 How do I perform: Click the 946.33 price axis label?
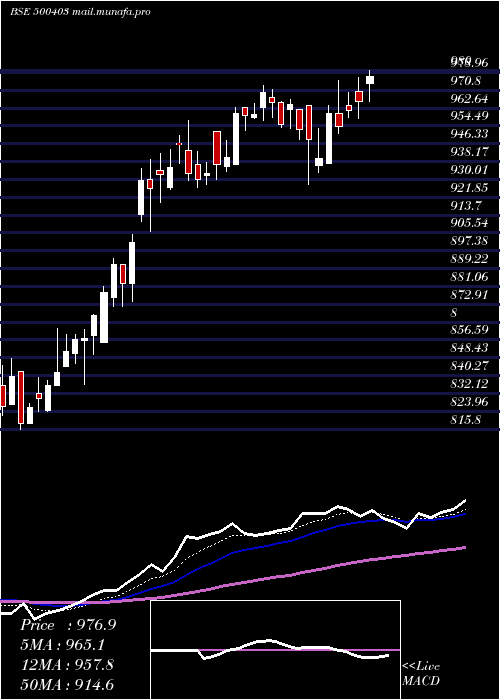[469, 134]
